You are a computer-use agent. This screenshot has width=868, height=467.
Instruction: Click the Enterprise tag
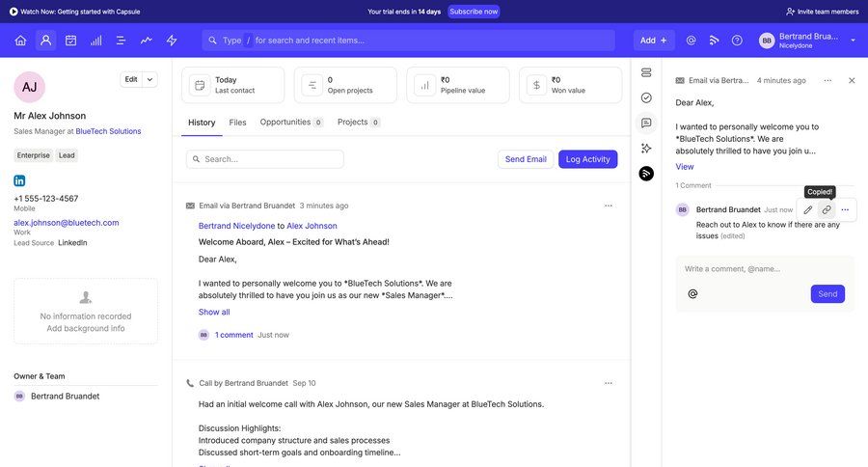point(33,155)
